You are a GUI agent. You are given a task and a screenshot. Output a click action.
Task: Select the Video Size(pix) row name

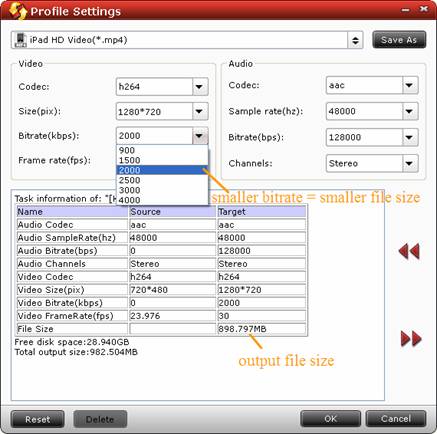tap(72, 290)
